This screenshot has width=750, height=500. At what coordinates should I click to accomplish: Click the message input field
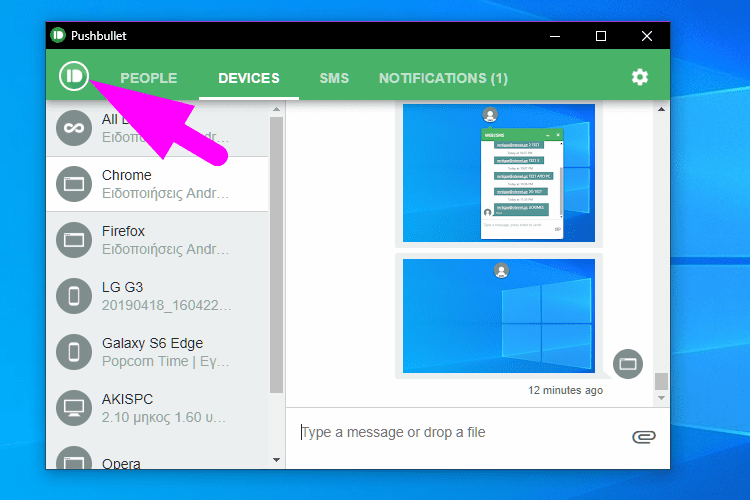[459, 432]
